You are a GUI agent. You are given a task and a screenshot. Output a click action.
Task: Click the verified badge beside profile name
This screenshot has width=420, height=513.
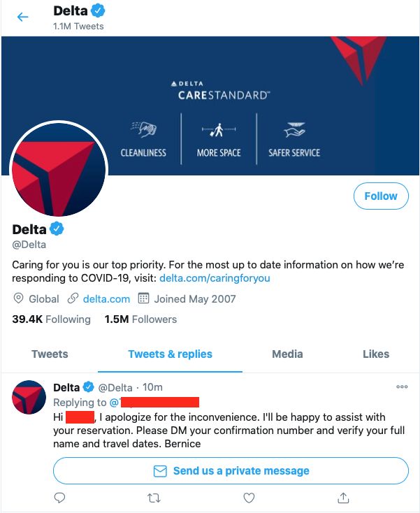(x=57, y=229)
